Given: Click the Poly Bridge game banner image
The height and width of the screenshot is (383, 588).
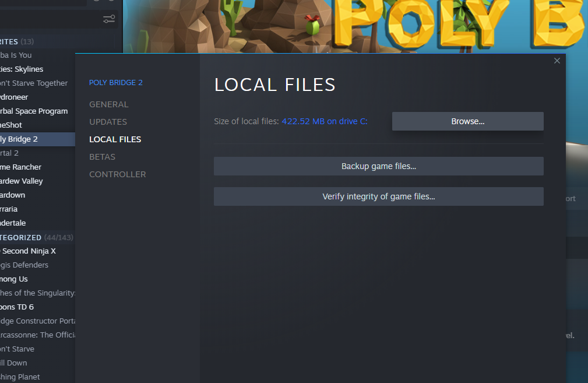Looking at the screenshot, I should pyautogui.click(x=355, y=26).
